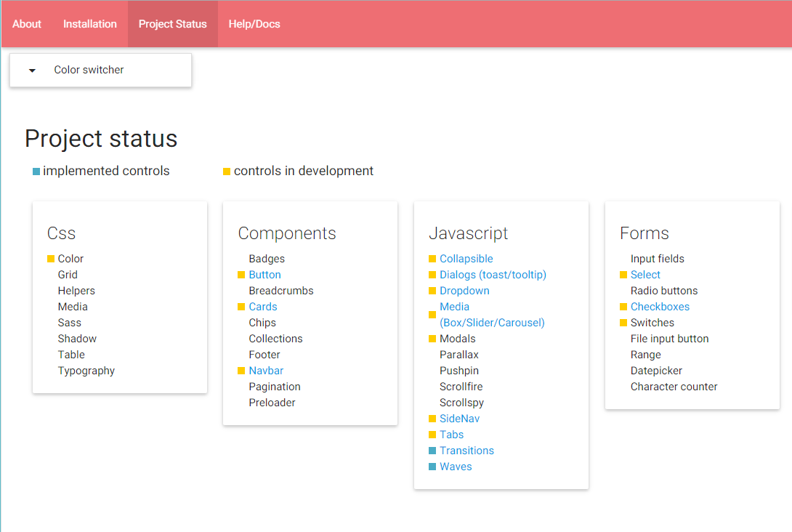
Task: Click the Project status page heading
Action: [101, 138]
